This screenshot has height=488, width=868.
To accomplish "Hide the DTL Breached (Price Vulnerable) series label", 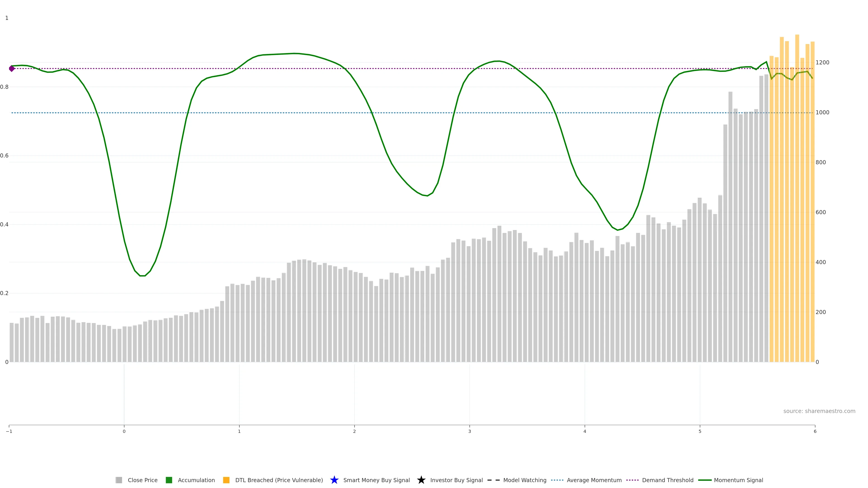I will pos(279,480).
